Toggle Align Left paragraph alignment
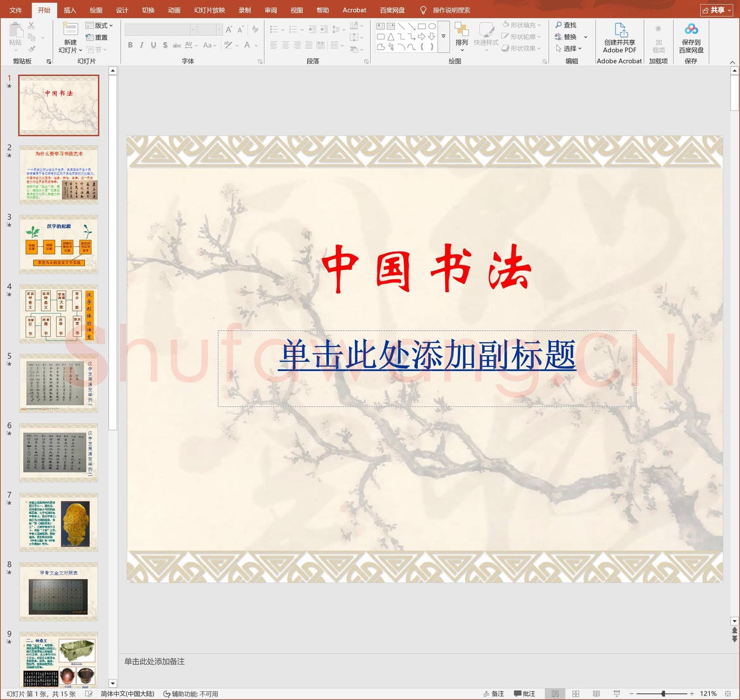 (x=274, y=45)
